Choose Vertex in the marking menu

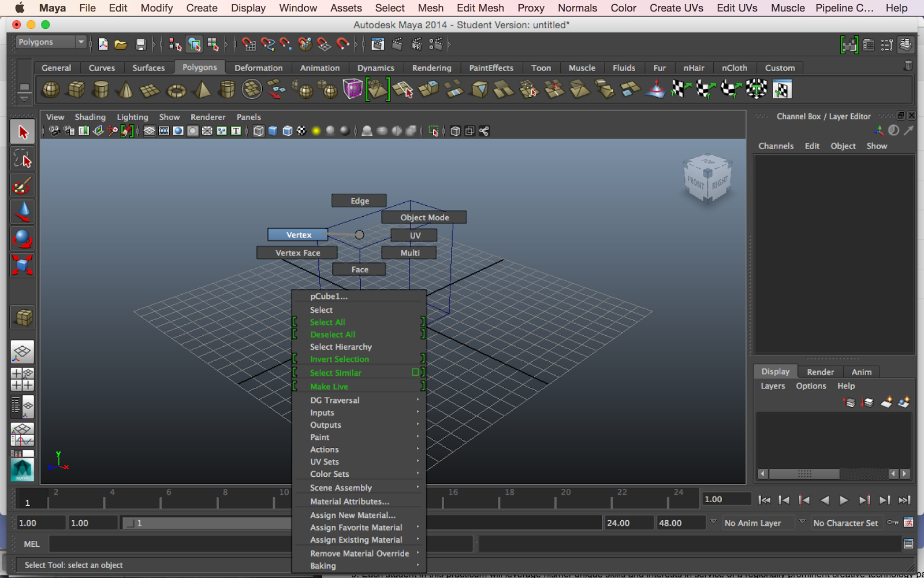click(x=298, y=235)
